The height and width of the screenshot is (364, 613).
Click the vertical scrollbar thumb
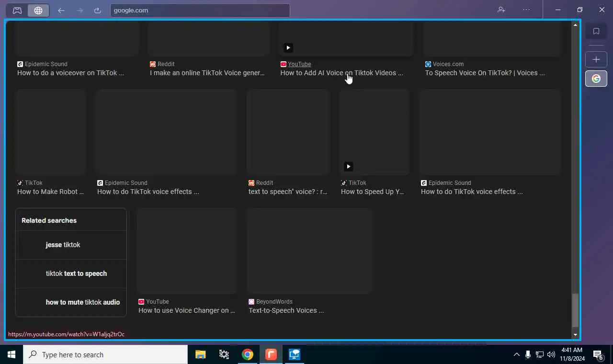[x=575, y=310]
